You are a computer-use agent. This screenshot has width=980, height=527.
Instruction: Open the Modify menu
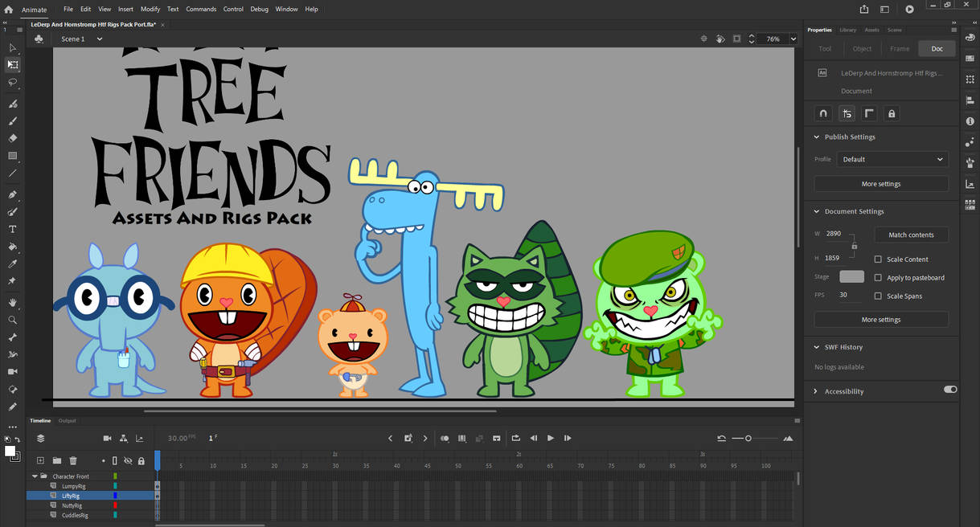(150, 10)
